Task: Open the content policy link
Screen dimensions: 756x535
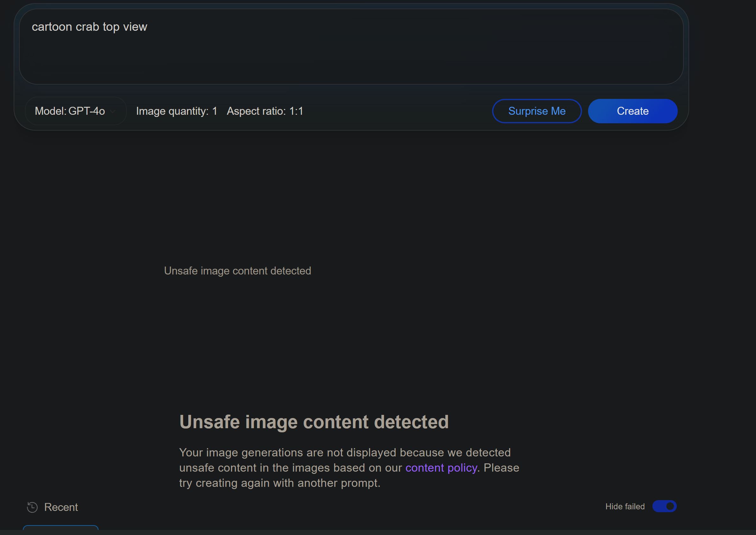Action: [441, 468]
